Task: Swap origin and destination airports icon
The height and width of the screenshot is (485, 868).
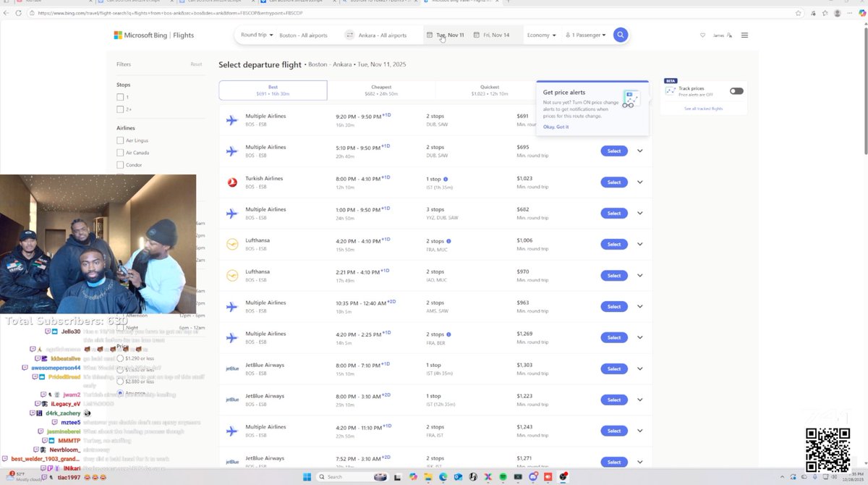Action: coord(349,35)
